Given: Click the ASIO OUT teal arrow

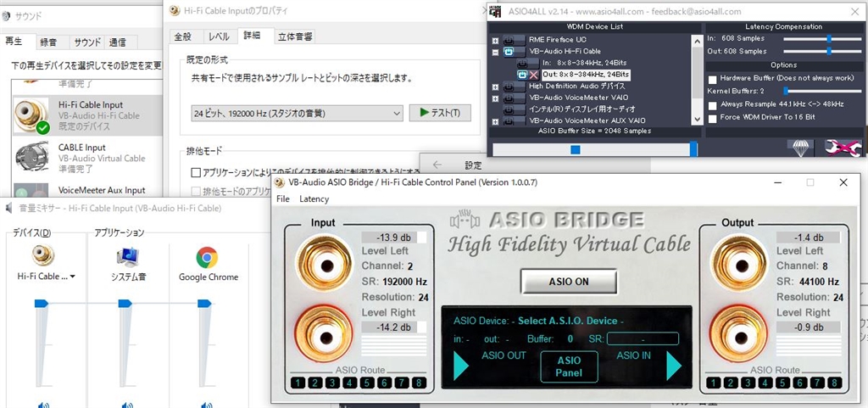Looking at the screenshot, I should [x=460, y=366].
